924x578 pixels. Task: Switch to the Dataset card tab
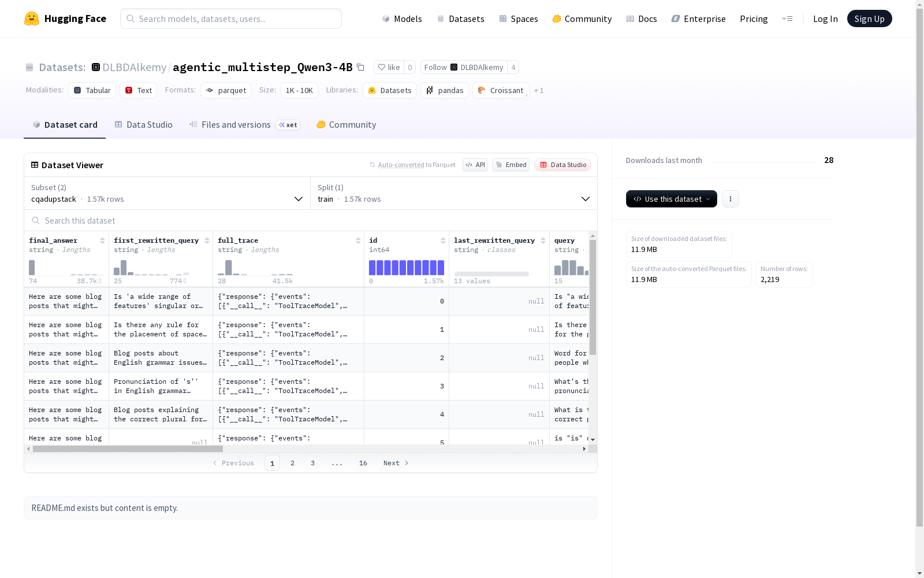point(65,125)
